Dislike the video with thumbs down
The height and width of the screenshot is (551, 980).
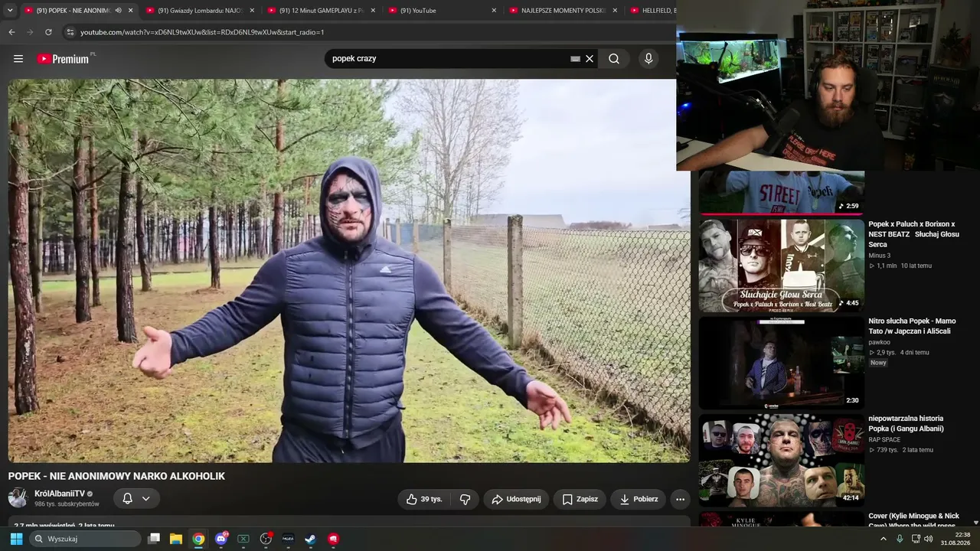click(x=465, y=499)
